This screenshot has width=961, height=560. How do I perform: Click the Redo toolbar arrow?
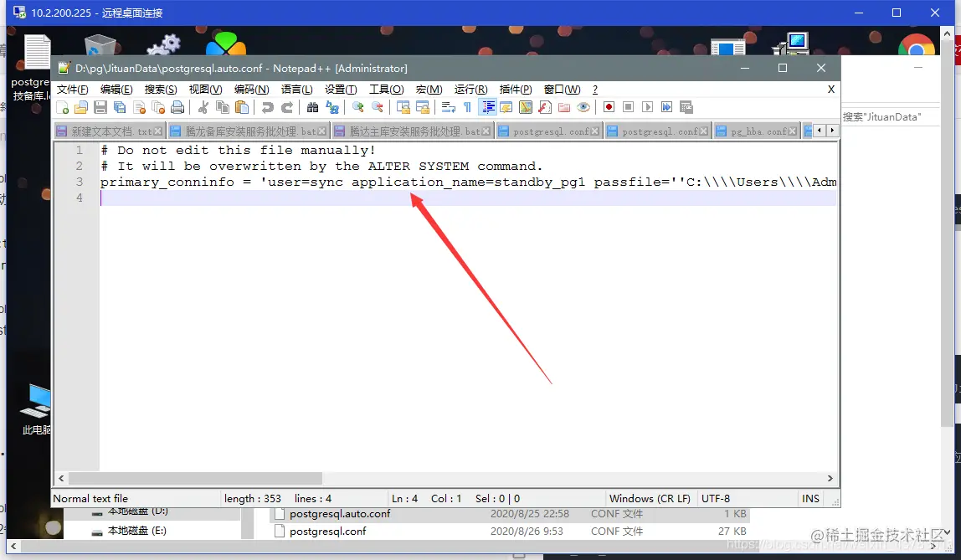[x=287, y=108]
